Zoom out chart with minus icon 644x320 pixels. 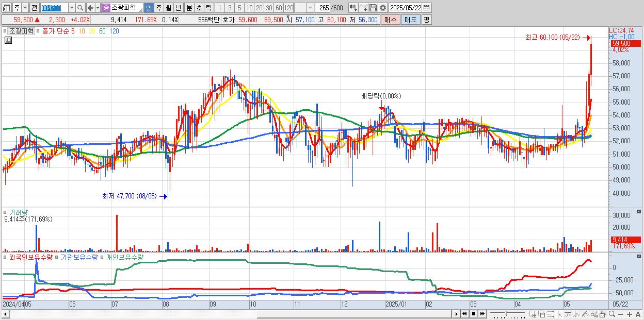[x=621, y=314]
